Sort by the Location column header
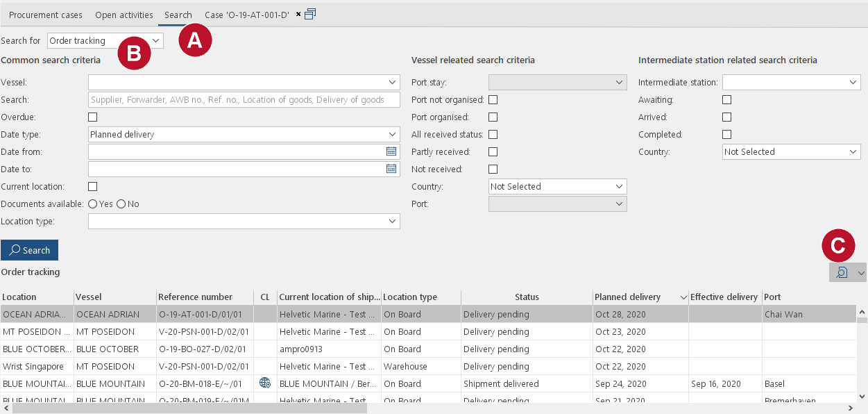This screenshot has height=414, width=868. (x=37, y=297)
